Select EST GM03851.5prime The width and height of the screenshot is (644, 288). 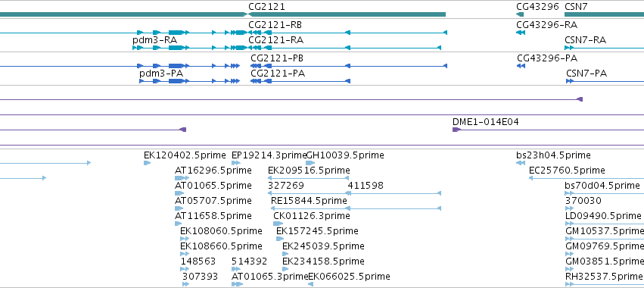605,261
